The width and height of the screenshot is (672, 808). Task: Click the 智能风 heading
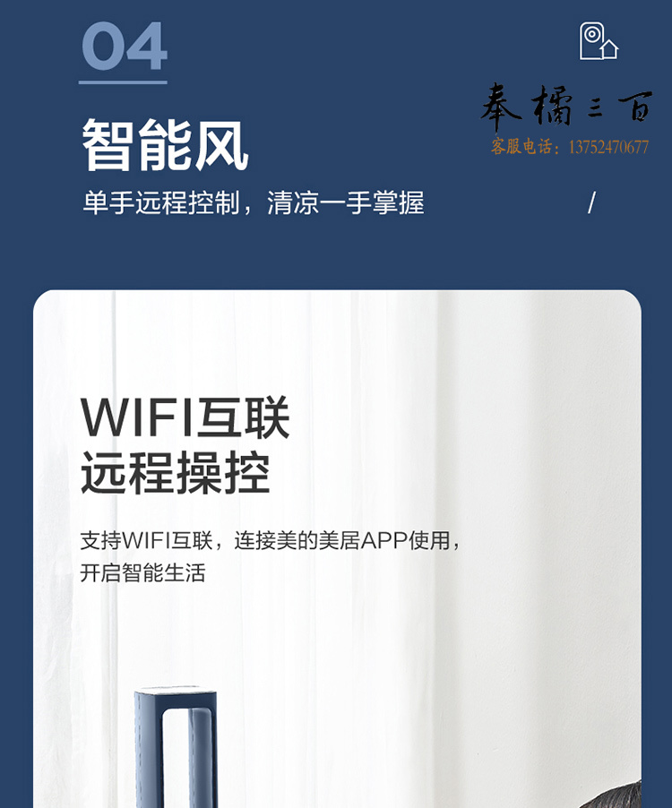[165, 145]
